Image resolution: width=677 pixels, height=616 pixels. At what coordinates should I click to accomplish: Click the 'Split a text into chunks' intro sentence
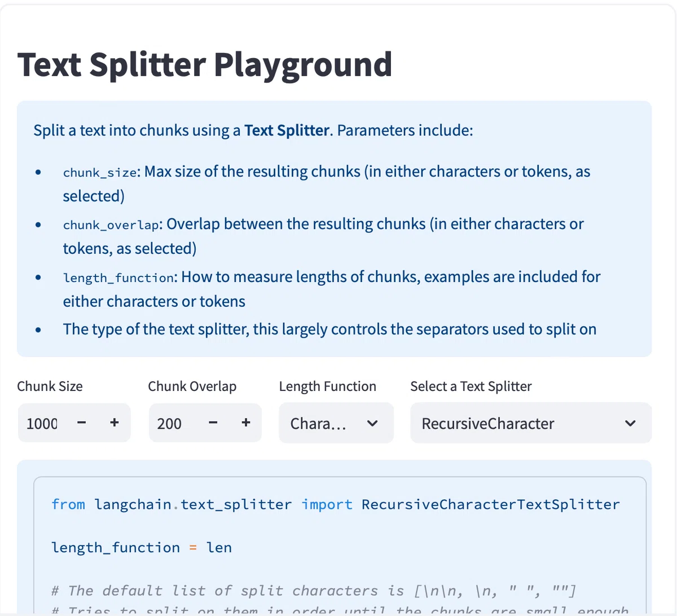pos(253,130)
